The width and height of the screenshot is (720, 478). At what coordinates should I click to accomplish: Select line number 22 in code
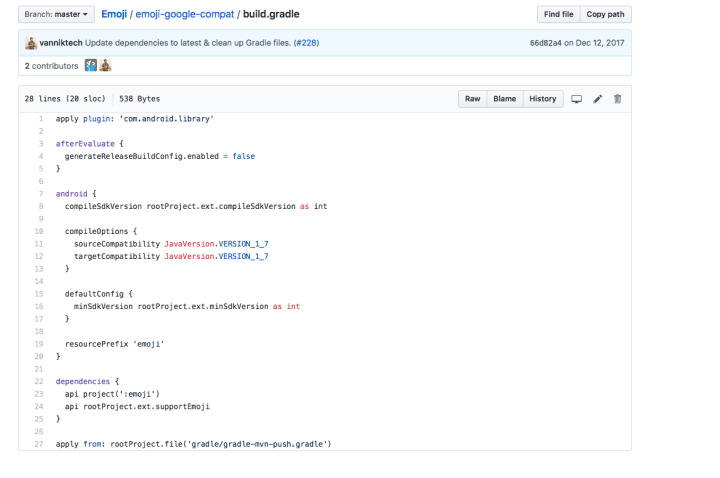point(38,381)
